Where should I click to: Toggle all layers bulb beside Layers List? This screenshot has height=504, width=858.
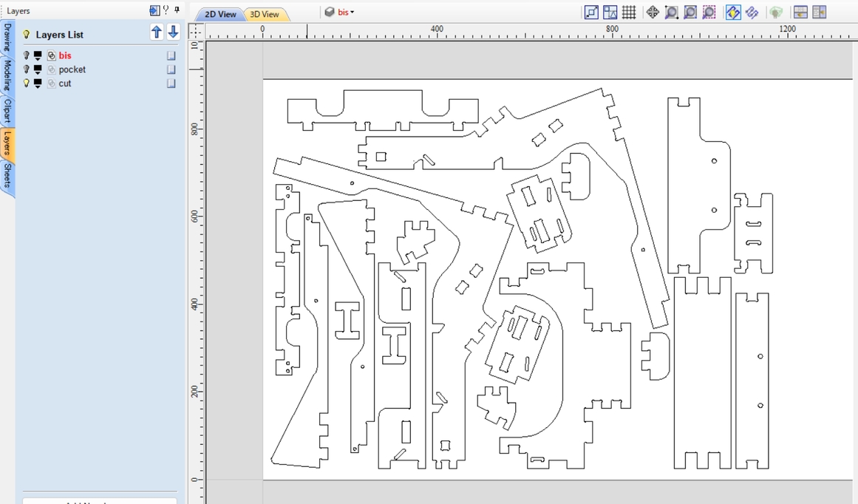(26, 35)
